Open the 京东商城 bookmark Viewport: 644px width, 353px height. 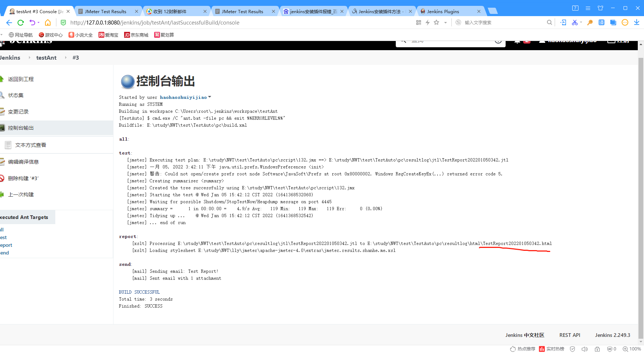[136, 35]
